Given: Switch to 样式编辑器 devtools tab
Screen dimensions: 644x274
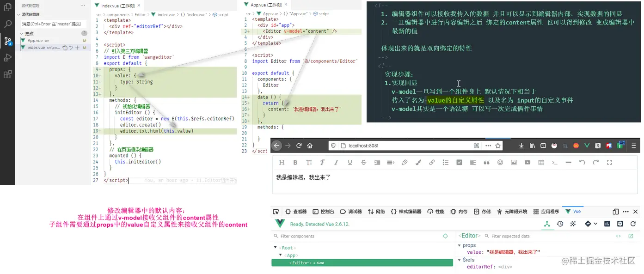Looking at the screenshot, I should coord(406,212).
